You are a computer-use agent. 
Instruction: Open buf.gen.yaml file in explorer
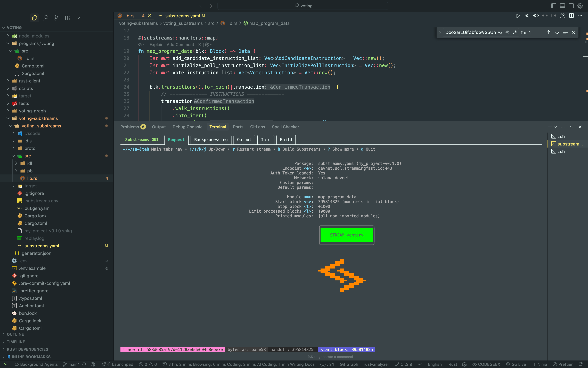(x=37, y=208)
